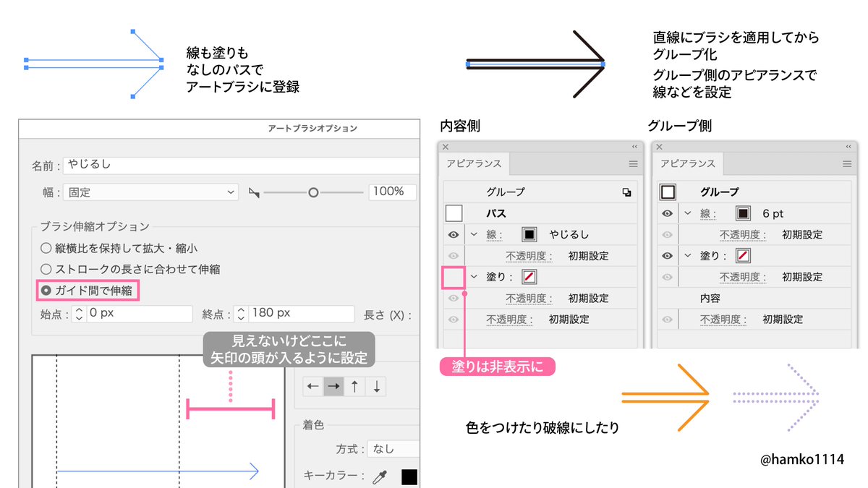Viewport: 868px width, 488px height.
Task: Click the 名前 field containing やじるし
Action: click(242, 165)
